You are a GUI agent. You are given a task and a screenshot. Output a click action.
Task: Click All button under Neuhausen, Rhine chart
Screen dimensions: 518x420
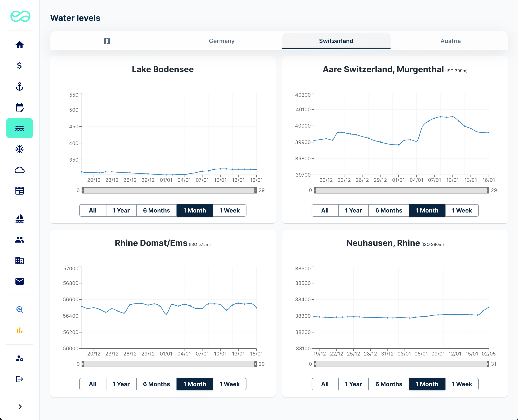pyautogui.click(x=325, y=384)
